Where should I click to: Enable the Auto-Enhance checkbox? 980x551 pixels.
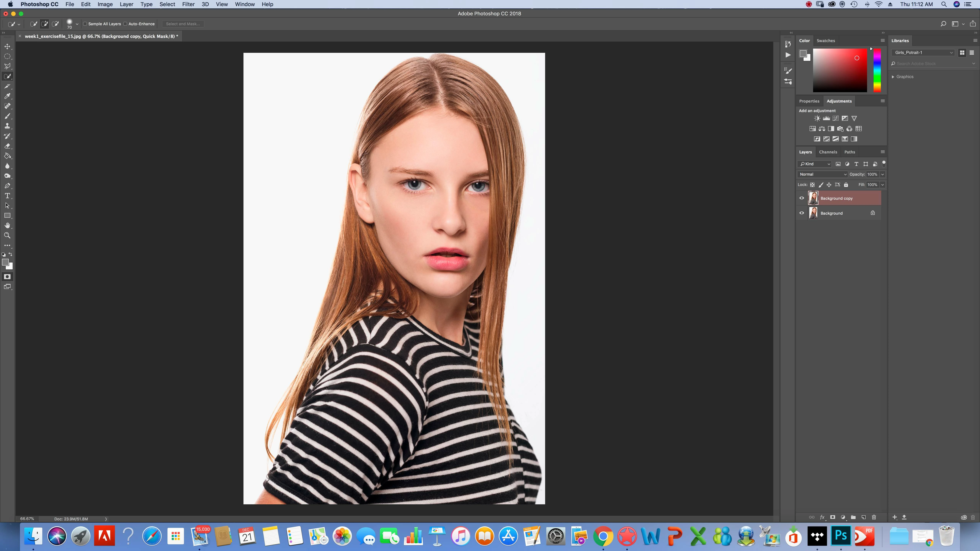125,24
